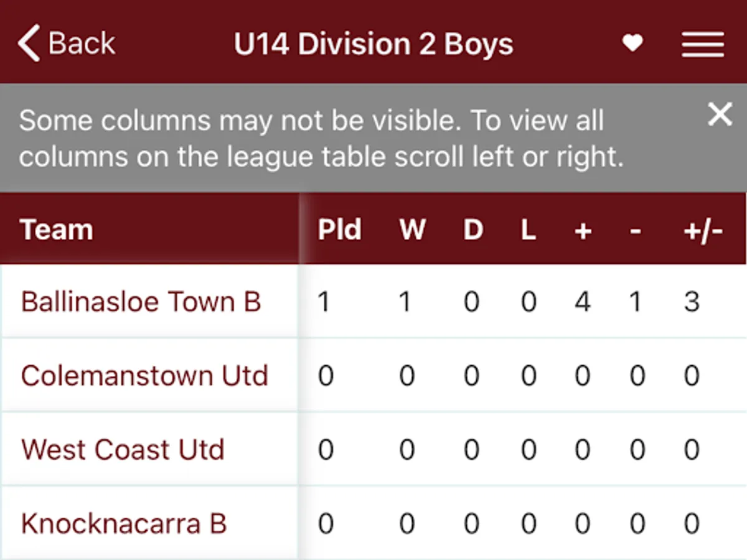Image resolution: width=747 pixels, height=560 pixels.
Task: Click the W column header
Action: click(x=412, y=230)
